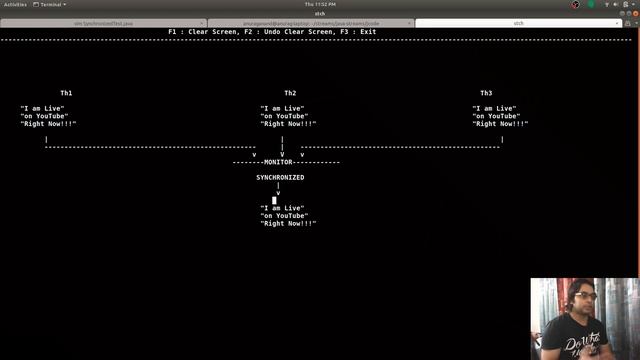This screenshot has width=640, height=360.
Task: Click "Right Now!!!" below SYNCHRONIZED
Action: coord(288,224)
